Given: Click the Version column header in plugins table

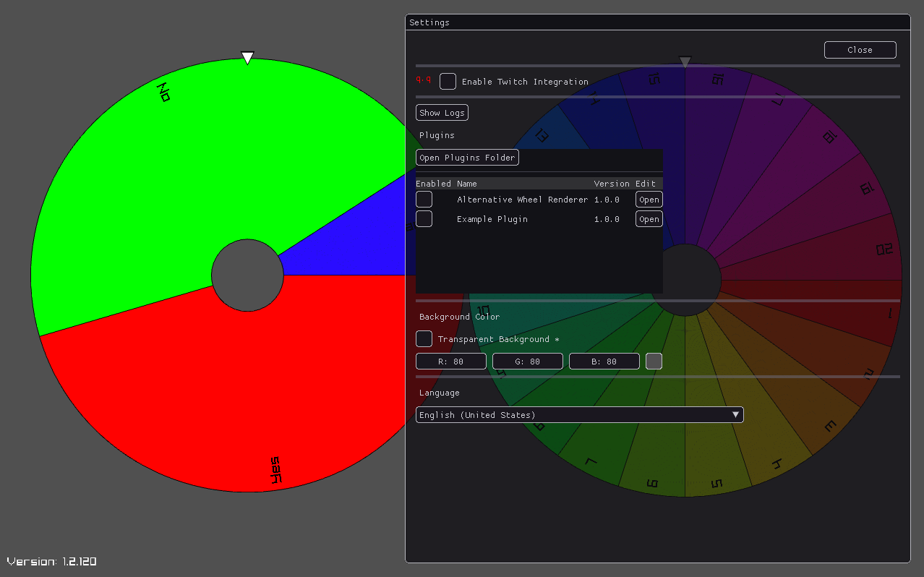Looking at the screenshot, I should pos(612,184).
